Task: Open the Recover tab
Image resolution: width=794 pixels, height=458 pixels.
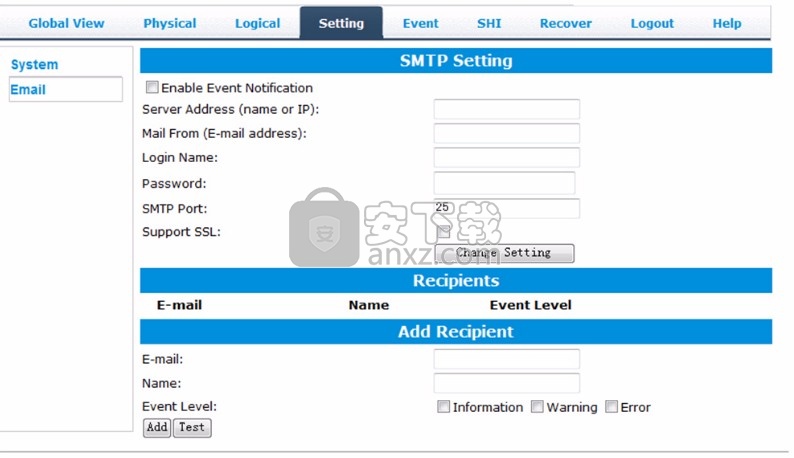Action: click(566, 23)
